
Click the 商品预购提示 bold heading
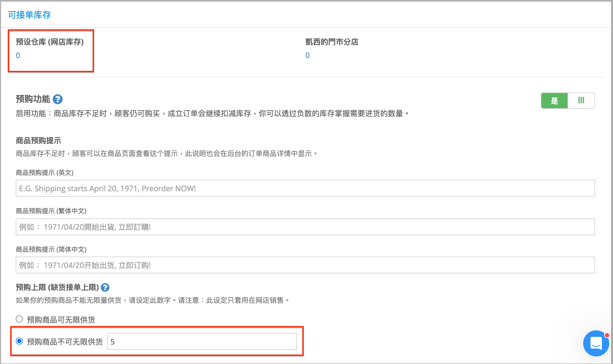pyautogui.click(x=39, y=141)
